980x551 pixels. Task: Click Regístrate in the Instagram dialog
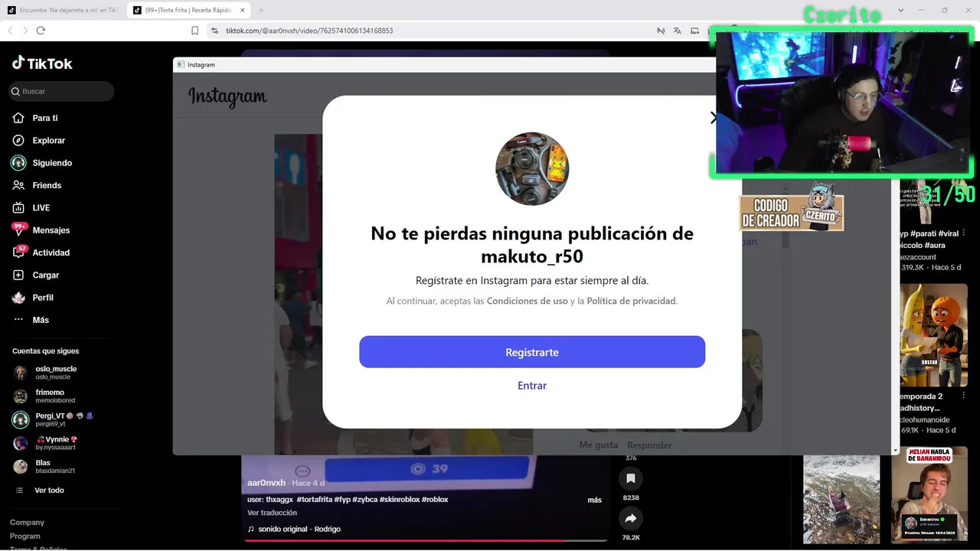pos(532,352)
